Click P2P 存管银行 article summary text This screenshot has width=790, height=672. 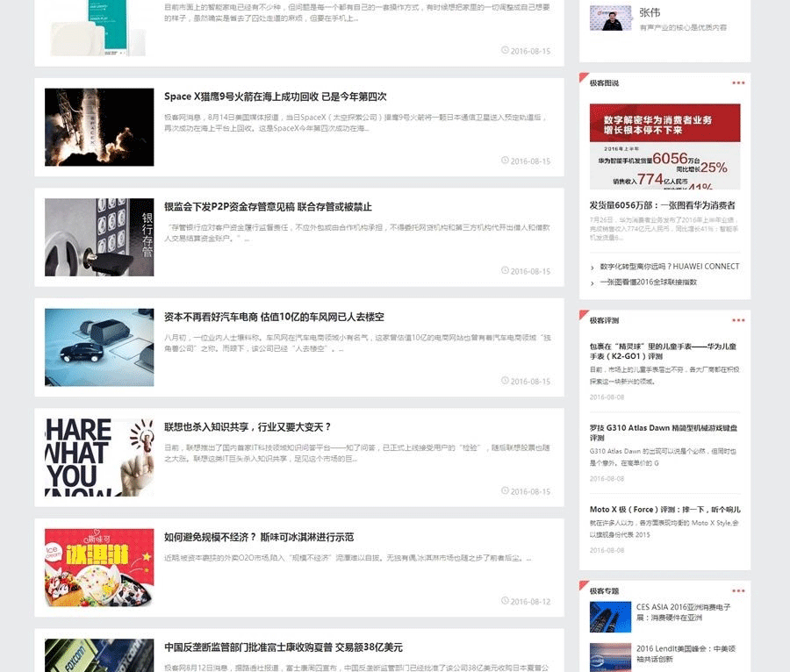pyautogui.click(x=356, y=233)
